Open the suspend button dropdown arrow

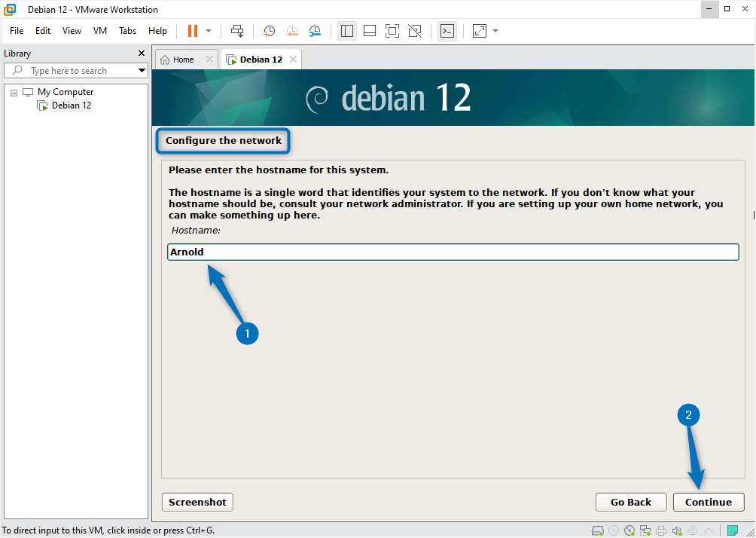(x=207, y=31)
